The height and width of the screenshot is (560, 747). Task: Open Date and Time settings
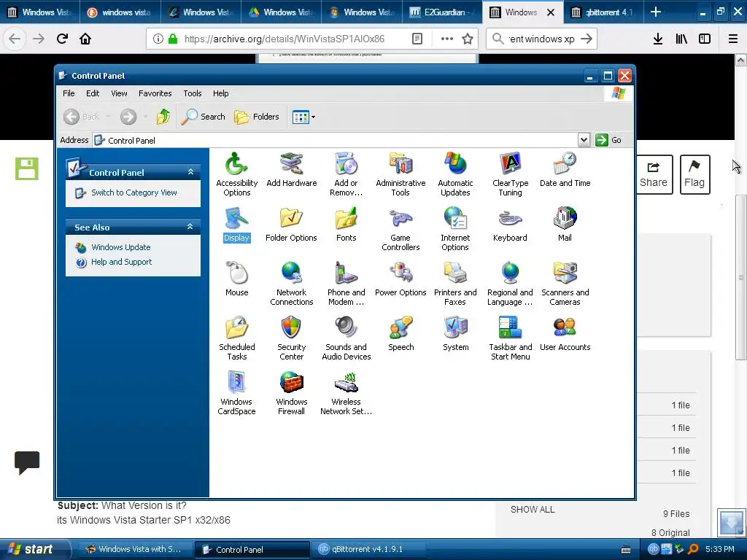pyautogui.click(x=565, y=170)
